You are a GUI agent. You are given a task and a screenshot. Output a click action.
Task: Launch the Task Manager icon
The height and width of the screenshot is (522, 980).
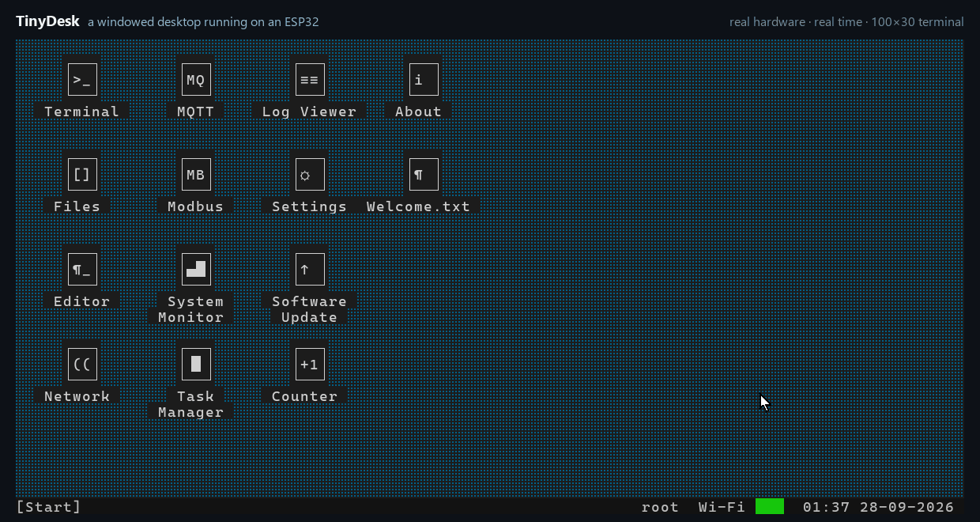coord(196,365)
